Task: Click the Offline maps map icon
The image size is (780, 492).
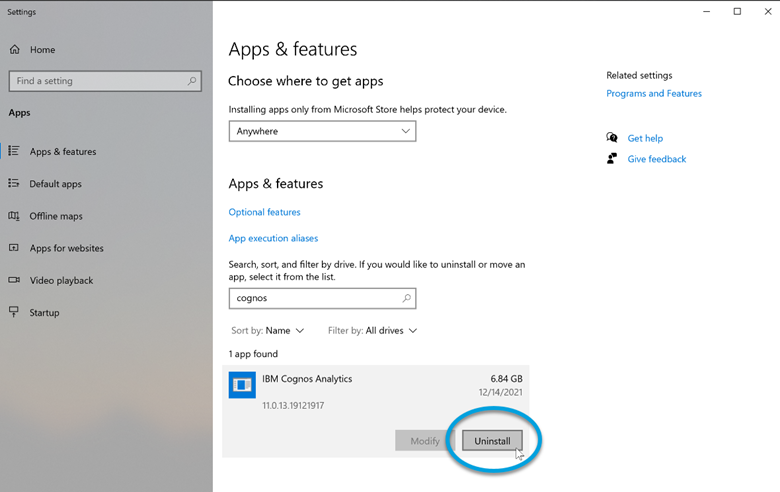Action: click(x=14, y=215)
